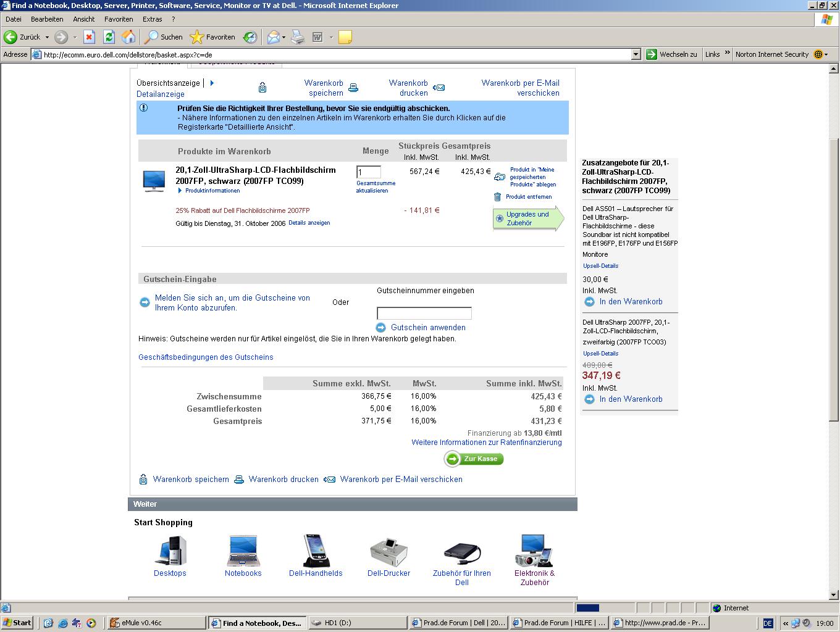Click the Gutscheinnummer input field
Image resolution: width=840 pixels, height=632 pixels.
(x=424, y=313)
